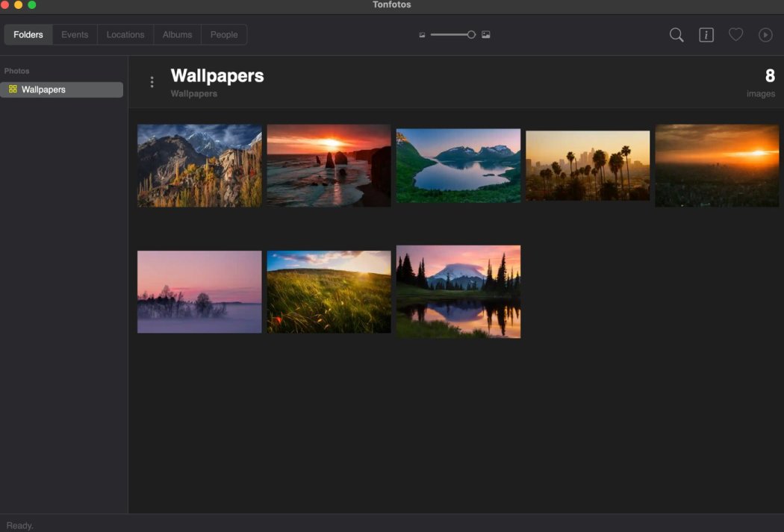Open red sunset sea stacks thumbnail
This screenshot has height=532, width=784.
click(x=329, y=166)
